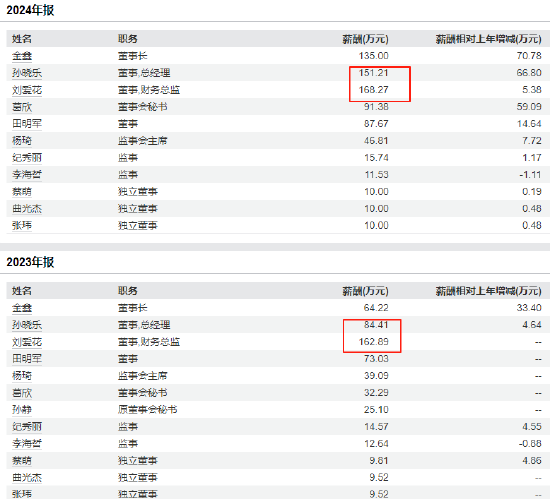Image resolution: width=550 pixels, height=499 pixels.
Task: Open 孙晓乐's name link in the 2023年报 table
Action: tap(27, 325)
